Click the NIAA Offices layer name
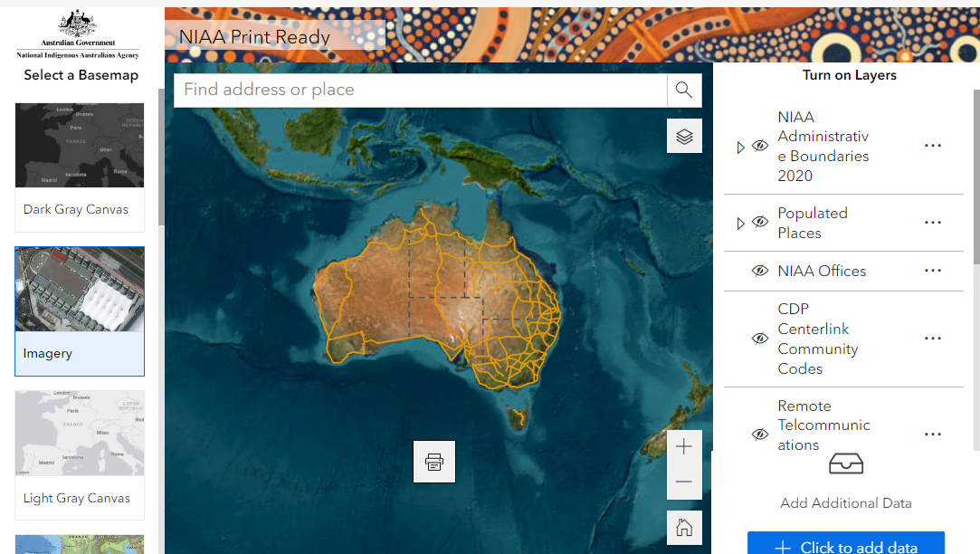The width and height of the screenshot is (980, 554). pos(822,271)
